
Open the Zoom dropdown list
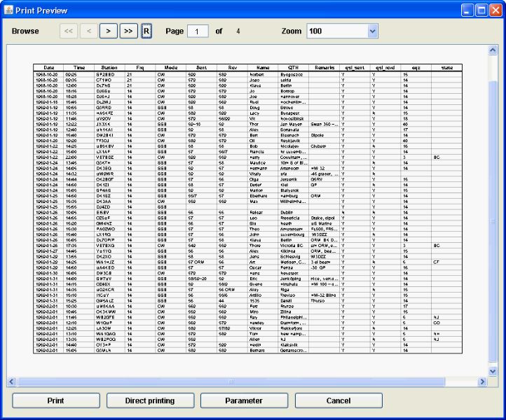click(372, 31)
